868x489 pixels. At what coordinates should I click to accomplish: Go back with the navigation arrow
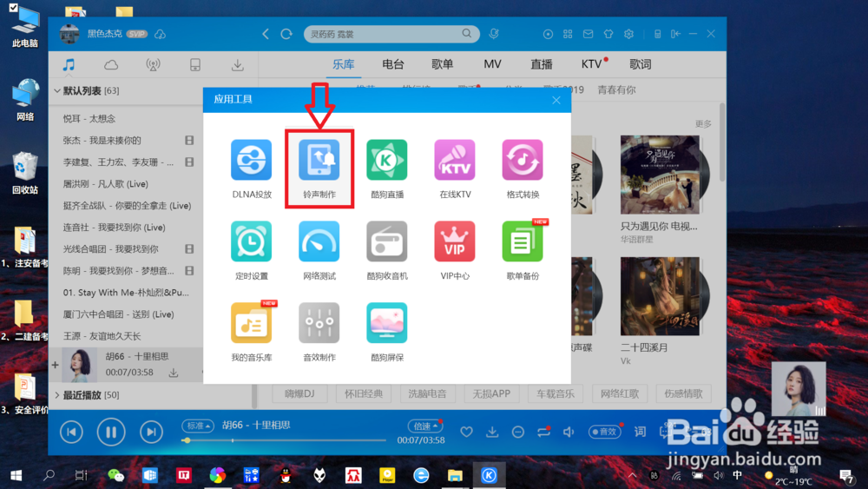tap(266, 34)
